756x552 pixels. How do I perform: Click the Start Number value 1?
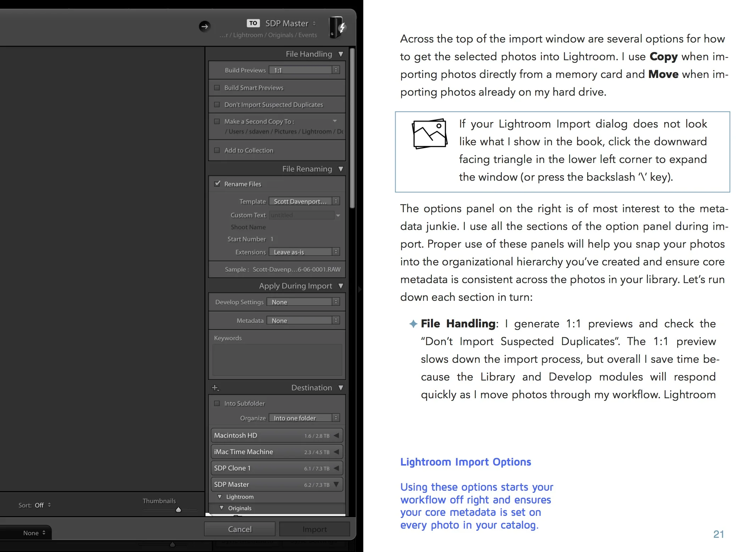[272, 239]
